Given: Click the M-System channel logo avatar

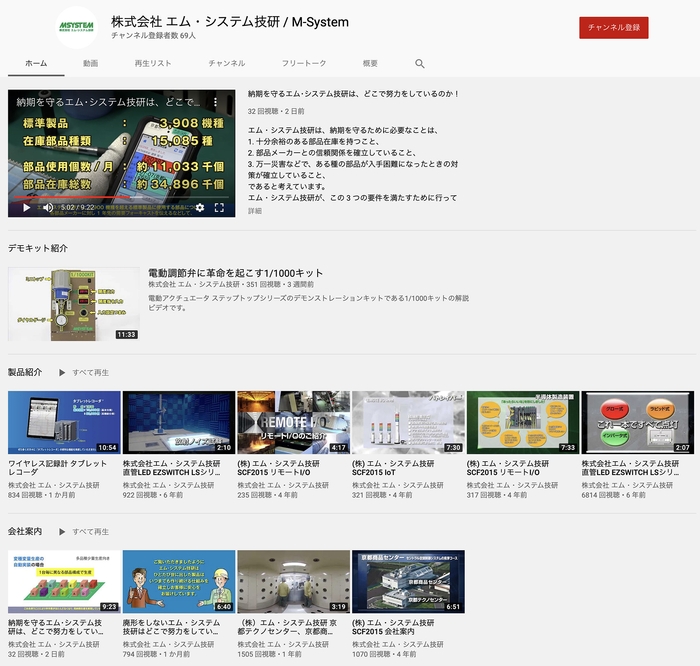Looking at the screenshot, I should click(x=77, y=27).
